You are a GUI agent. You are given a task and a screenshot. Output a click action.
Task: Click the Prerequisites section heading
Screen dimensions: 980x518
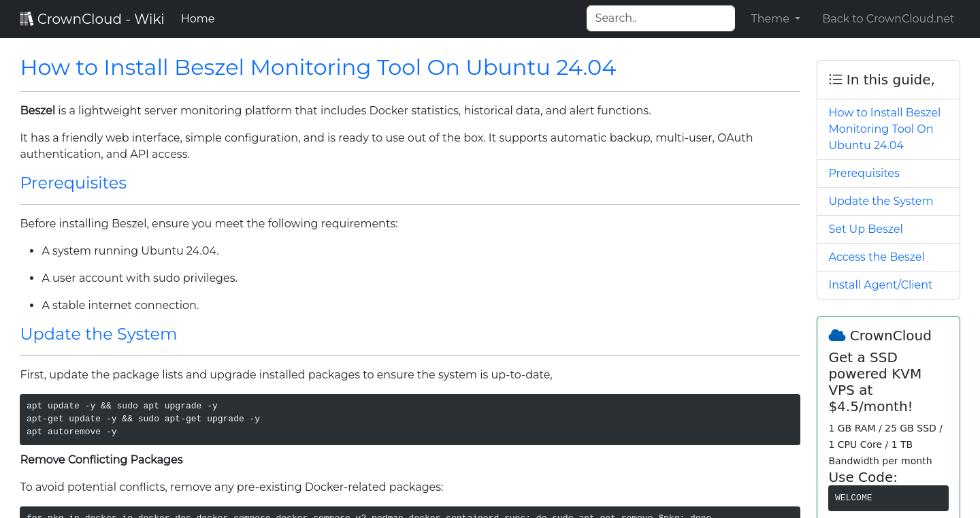(73, 182)
